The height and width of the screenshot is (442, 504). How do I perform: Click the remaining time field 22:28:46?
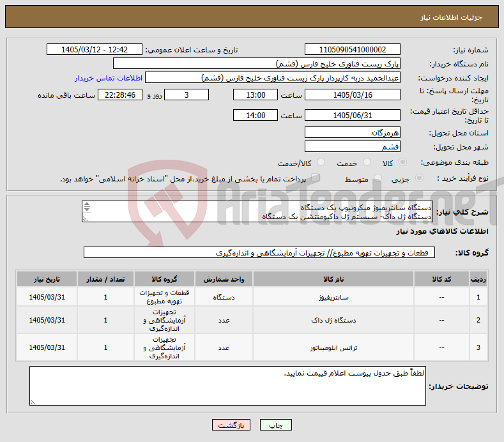pos(120,95)
